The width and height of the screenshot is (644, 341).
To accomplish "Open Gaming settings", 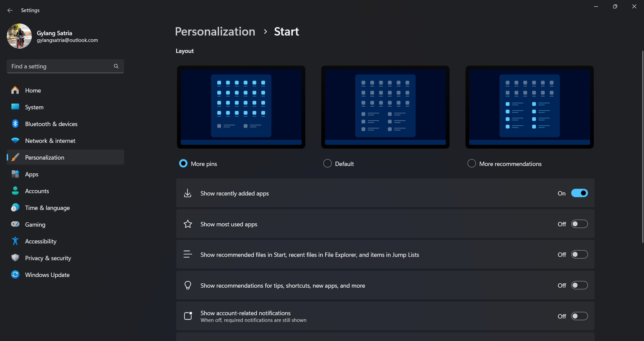I will click(35, 225).
